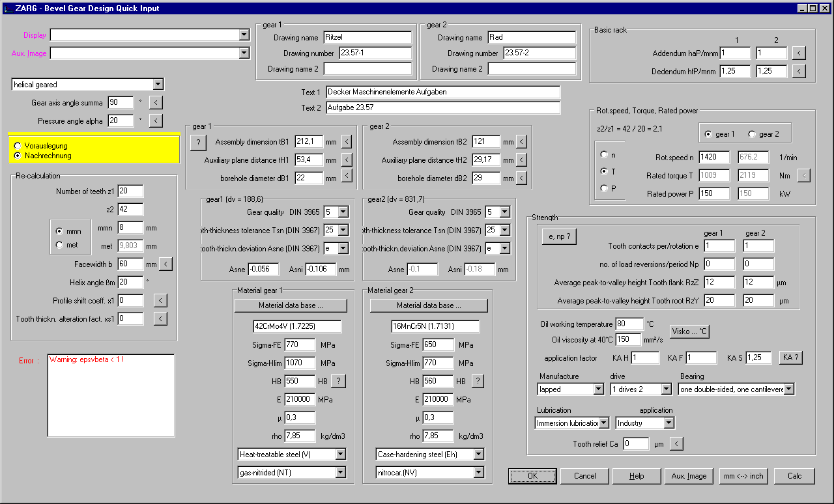Image resolution: width=834 pixels, height=504 pixels.
Task: Click the '<' button next to Tooth relief Ca
Action: click(676, 443)
